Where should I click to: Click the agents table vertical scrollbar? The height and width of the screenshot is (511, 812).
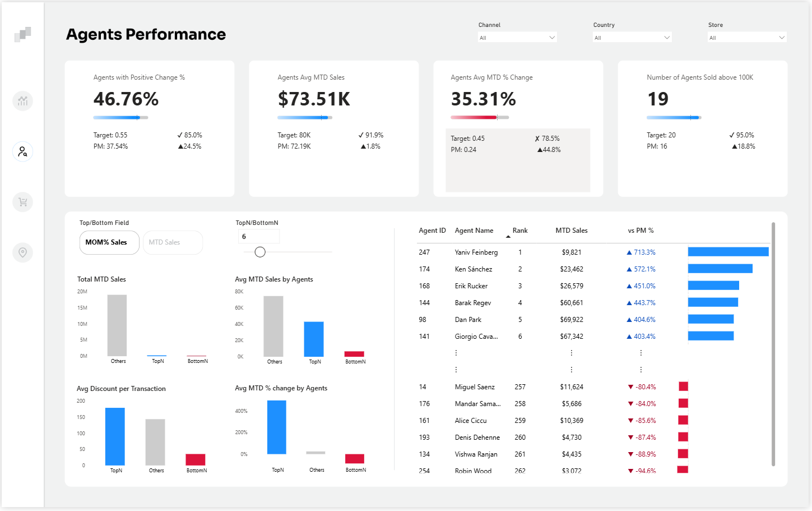pyautogui.click(x=773, y=344)
